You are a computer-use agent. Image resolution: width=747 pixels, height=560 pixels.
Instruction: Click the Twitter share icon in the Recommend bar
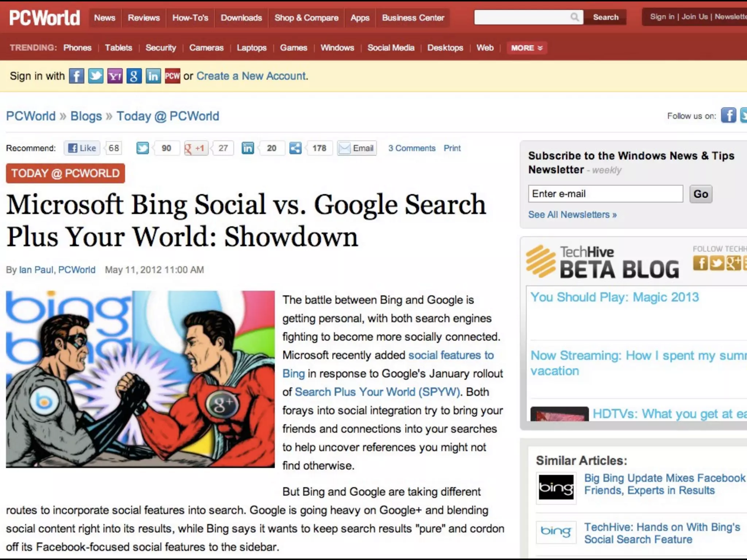pyautogui.click(x=143, y=148)
